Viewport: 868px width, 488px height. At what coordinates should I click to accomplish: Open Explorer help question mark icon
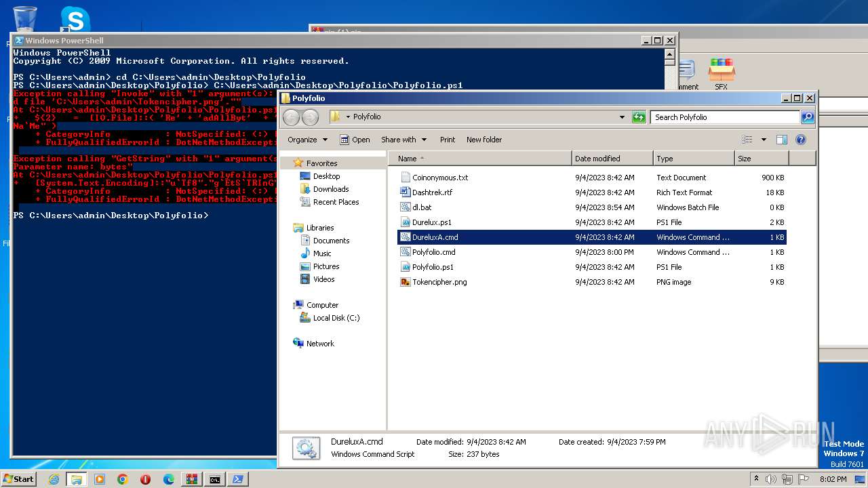pyautogui.click(x=800, y=140)
